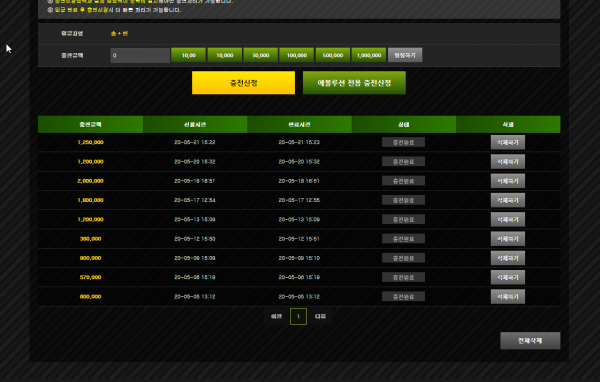Screen dimensions: 600x382
Task: Select the 1,000,000 quick amount button
Action: [369, 55]
